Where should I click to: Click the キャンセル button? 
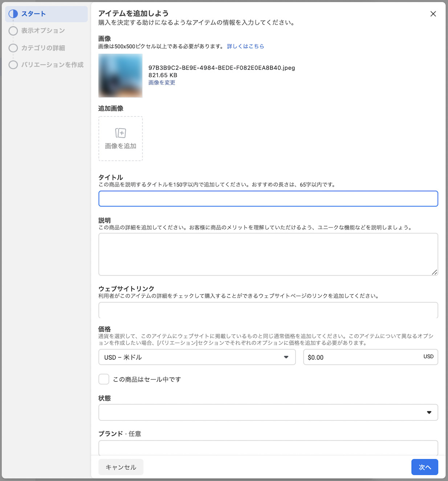[121, 467]
